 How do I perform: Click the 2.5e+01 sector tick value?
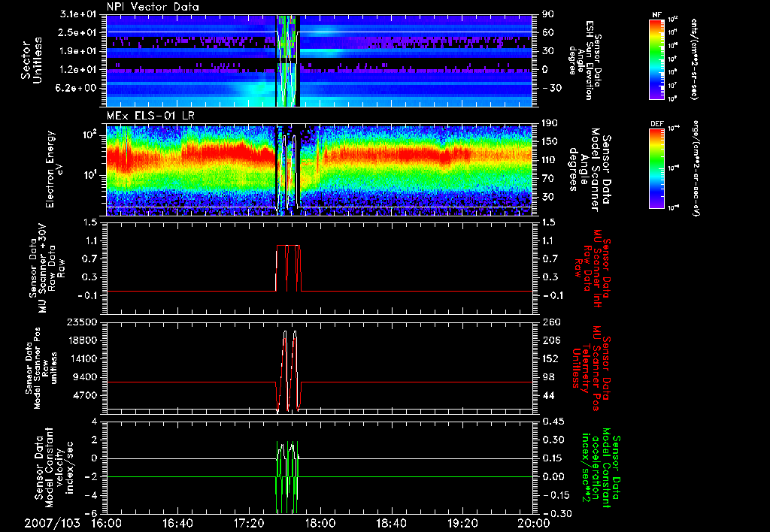coord(78,32)
